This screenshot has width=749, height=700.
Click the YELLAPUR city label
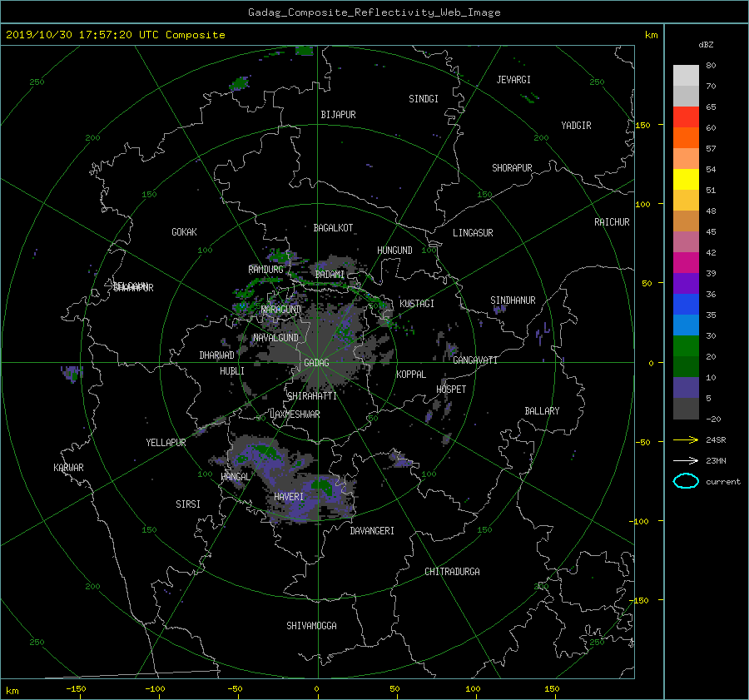tap(166, 443)
